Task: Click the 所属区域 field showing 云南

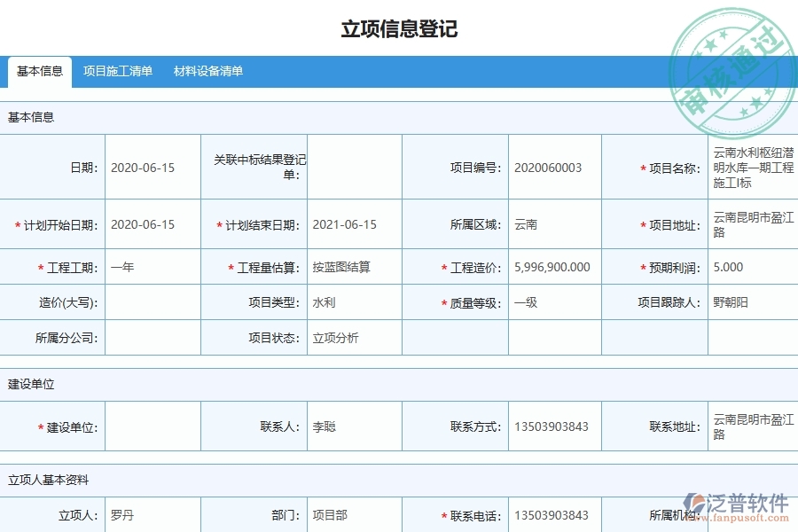Action: [x=550, y=224]
